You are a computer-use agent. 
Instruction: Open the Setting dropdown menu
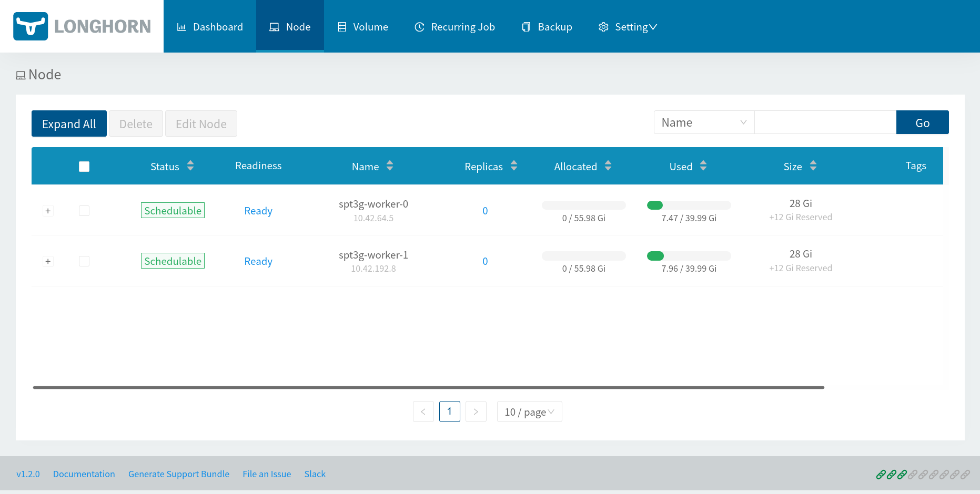(x=628, y=27)
